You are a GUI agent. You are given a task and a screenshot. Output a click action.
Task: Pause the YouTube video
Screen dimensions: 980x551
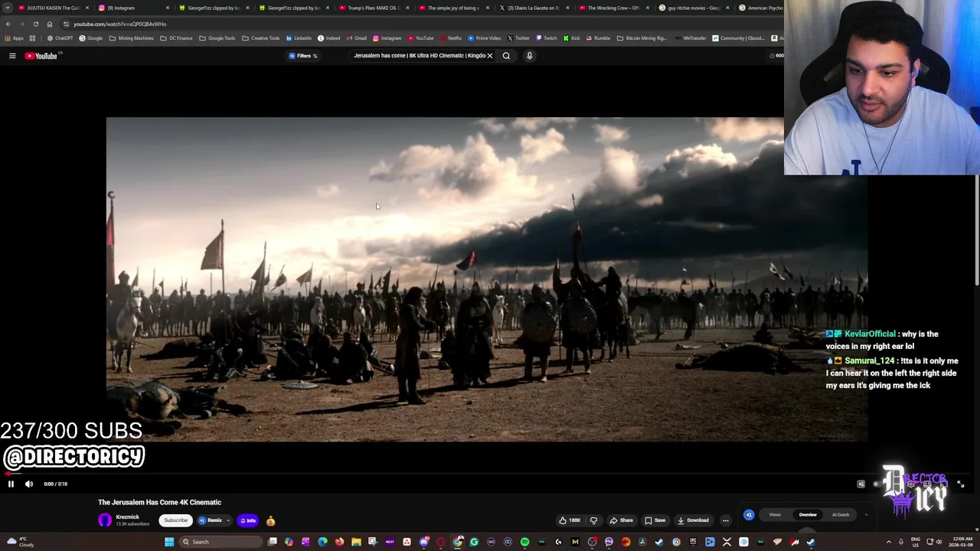(11, 484)
